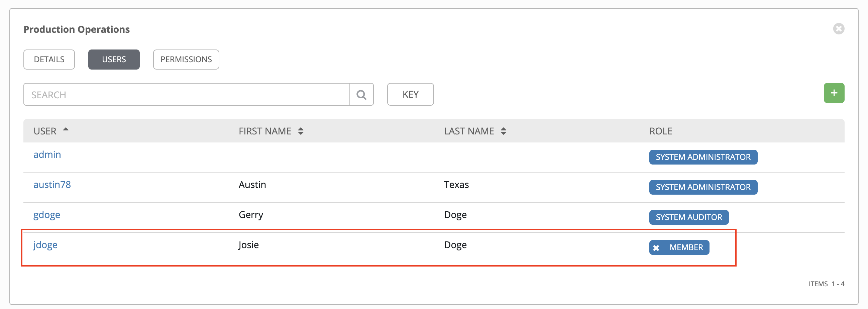Click the magnifier search icon
Screen dimensions: 868x309
click(x=361, y=95)
